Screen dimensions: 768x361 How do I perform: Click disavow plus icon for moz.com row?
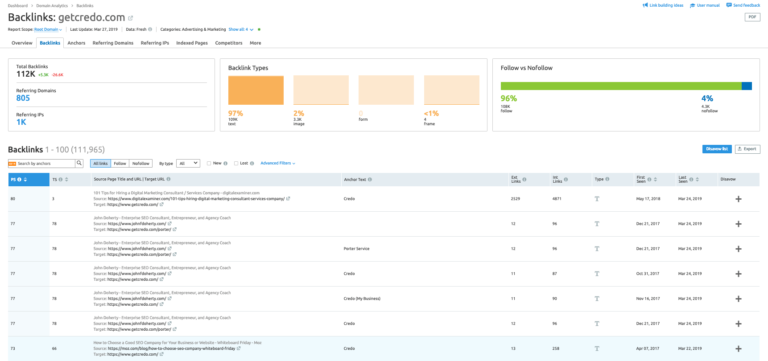739,349
